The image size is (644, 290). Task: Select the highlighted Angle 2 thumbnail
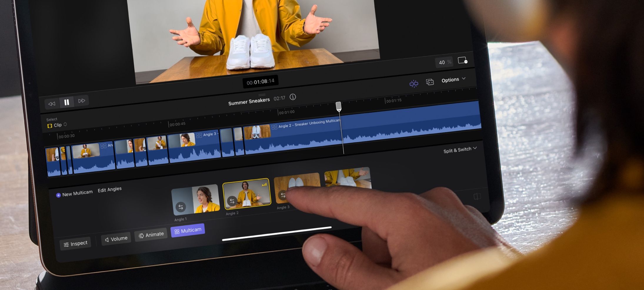pyautogui.click(x=246, y=194)
